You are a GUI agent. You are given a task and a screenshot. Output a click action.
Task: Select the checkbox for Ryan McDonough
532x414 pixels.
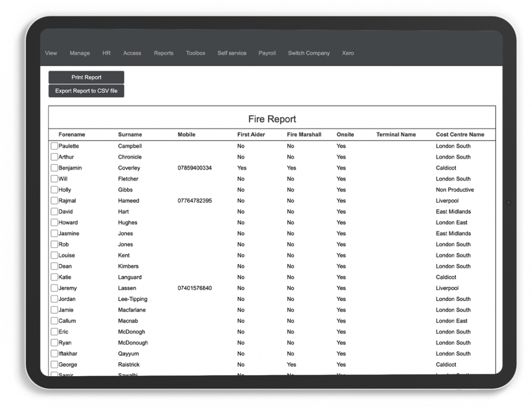point(54,343)
